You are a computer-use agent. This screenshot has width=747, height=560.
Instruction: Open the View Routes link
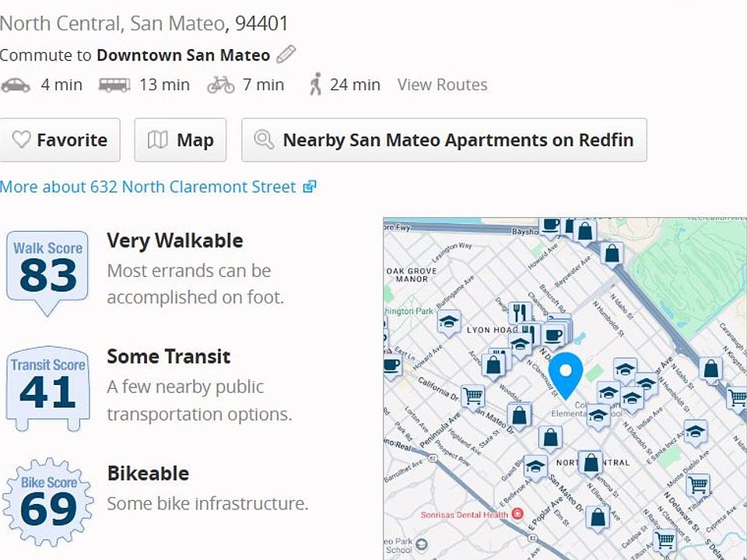pos(442,85)
